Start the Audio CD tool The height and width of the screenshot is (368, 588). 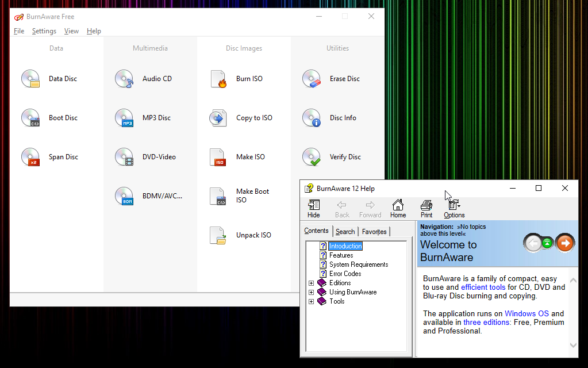[143, 79]
